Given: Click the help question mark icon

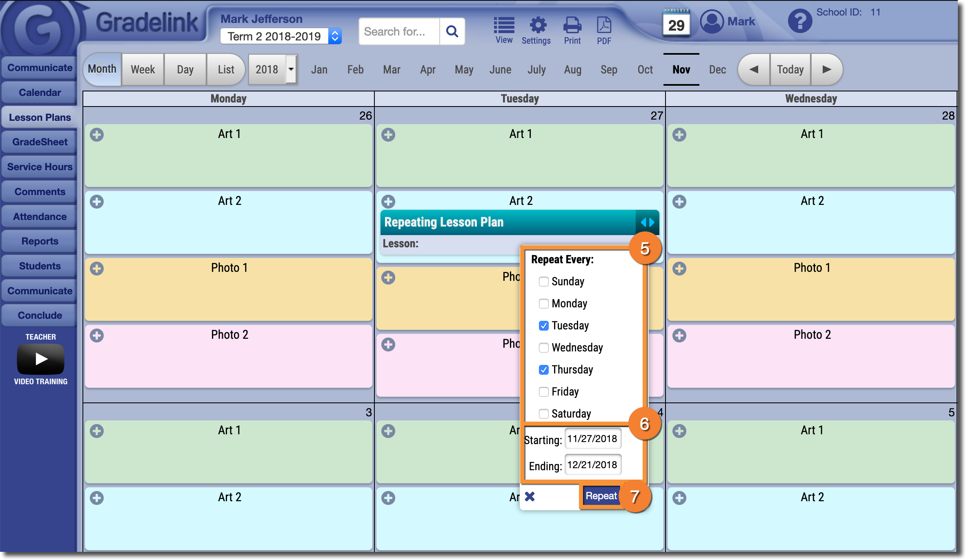Looking at the screenshot, I should (799, 21).
